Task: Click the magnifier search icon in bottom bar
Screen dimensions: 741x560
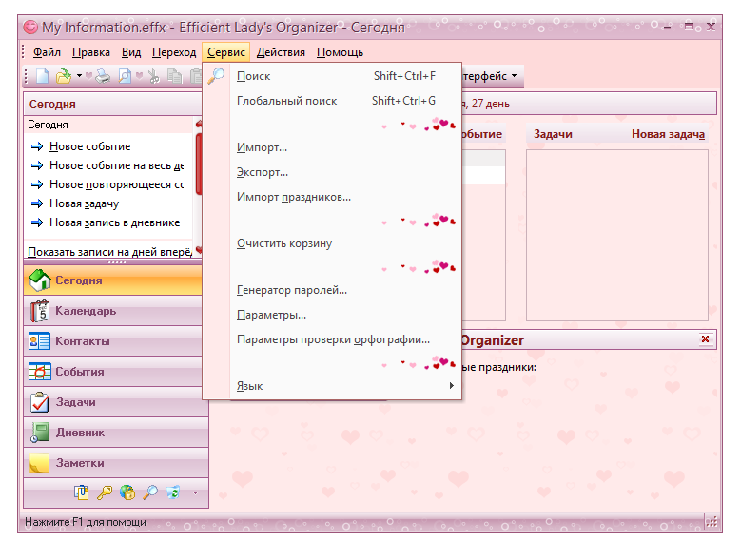Action: click(x=150, y=492)
